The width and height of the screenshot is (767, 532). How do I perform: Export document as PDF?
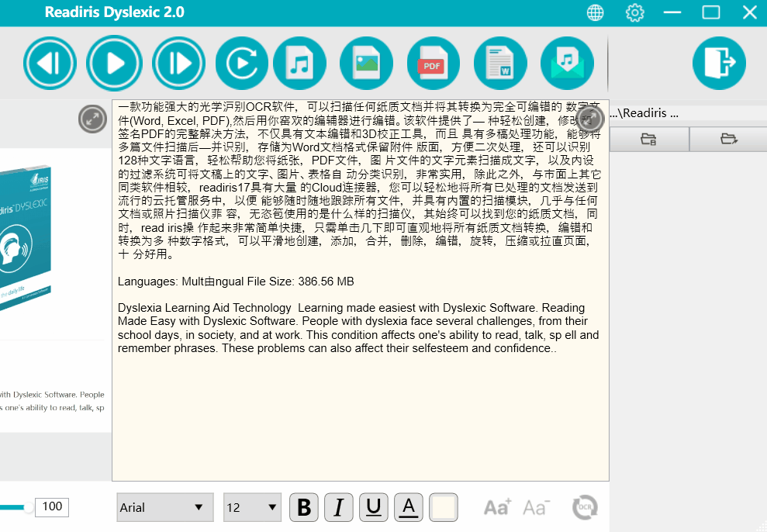pyautogui.click(x=434, y=63)
